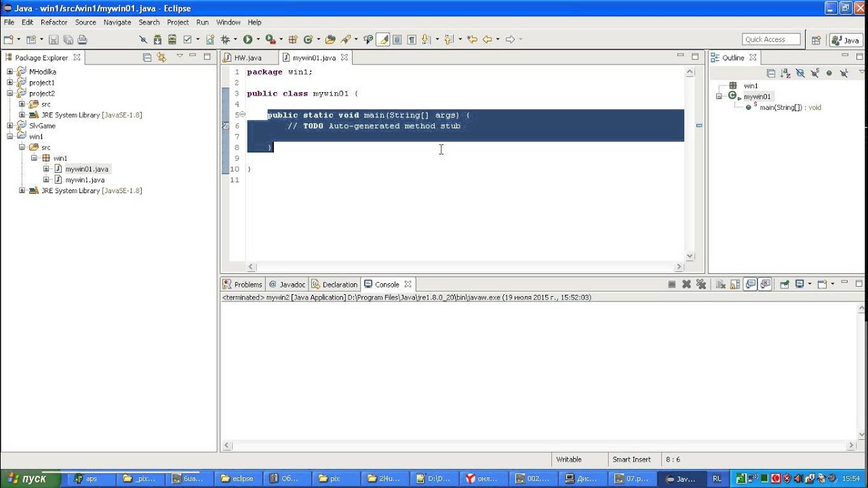This screenshot has width=868, height=488.
Task: Click the Print icon in the toolbar
Action: (82, 40)
